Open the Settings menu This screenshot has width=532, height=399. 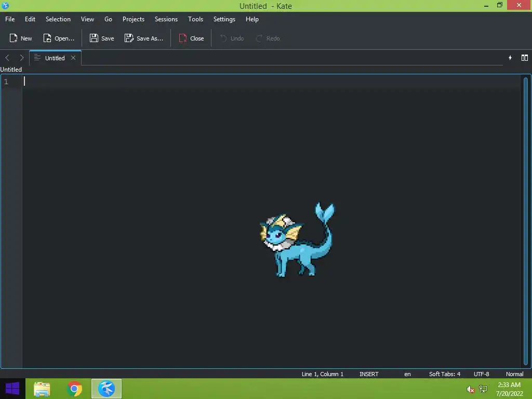coord(224,19)
